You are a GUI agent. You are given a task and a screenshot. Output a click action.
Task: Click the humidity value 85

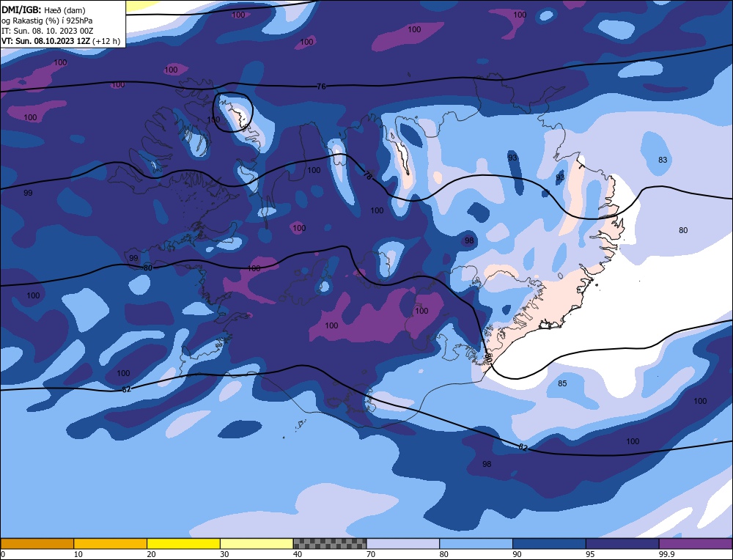pos(562,383)
